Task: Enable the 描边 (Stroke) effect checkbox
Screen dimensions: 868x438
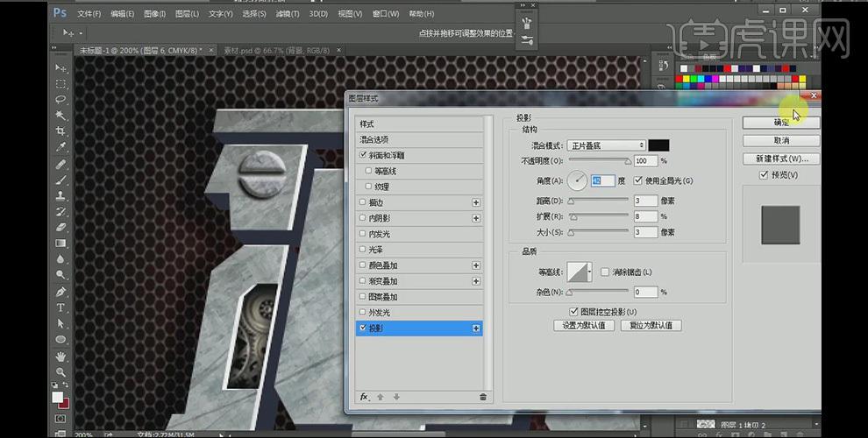Action: click(364, 202)
